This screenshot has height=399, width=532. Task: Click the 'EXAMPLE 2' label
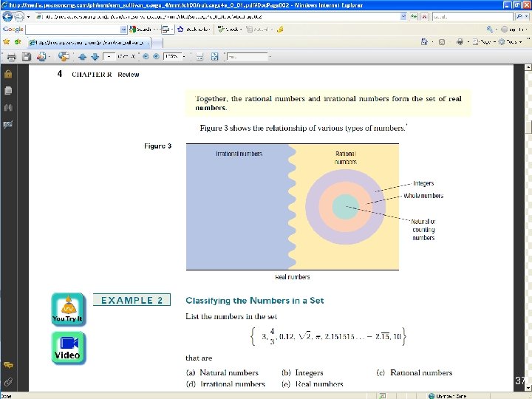coord(132,300)
